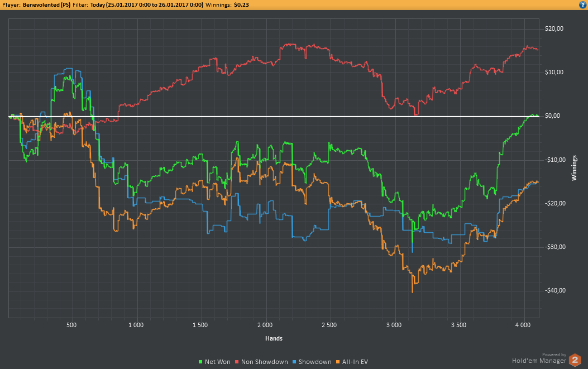This screenshot has width=588, height=369.
Task: Click the Winnings $0,23 value in header
Action: (241, 5)
